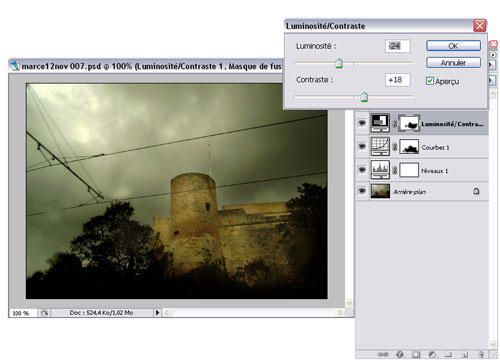This screenshot has width=500, height=361.
Task: Click the Delete layer trash icon
Action: click(481, 354)
